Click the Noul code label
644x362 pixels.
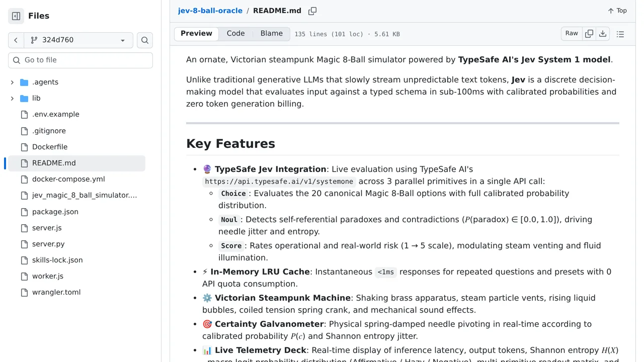pos(229,220)
